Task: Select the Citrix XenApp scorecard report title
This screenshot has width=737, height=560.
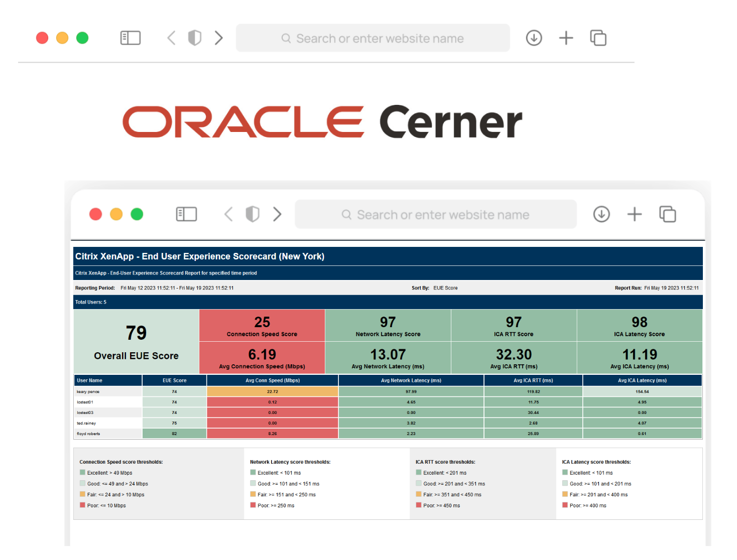Action: [x=200, y=256]
